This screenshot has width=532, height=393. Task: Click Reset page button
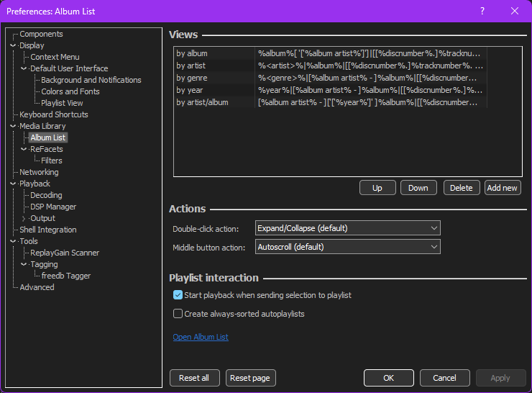(x=250, y=378)
